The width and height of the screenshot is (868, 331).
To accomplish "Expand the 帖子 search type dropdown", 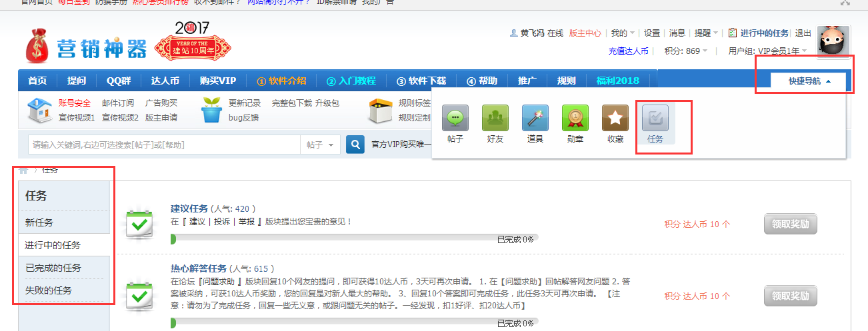I will (321, 145).
